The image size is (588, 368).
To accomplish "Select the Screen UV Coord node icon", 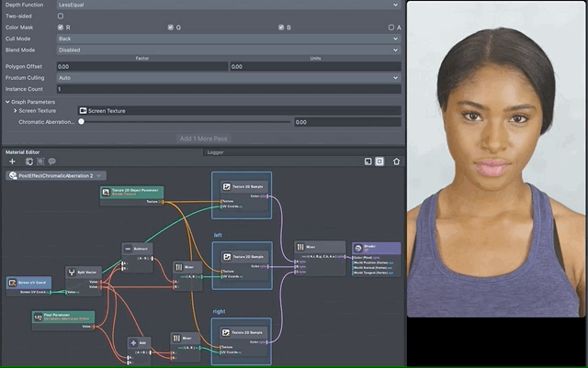I will [12, 283].
